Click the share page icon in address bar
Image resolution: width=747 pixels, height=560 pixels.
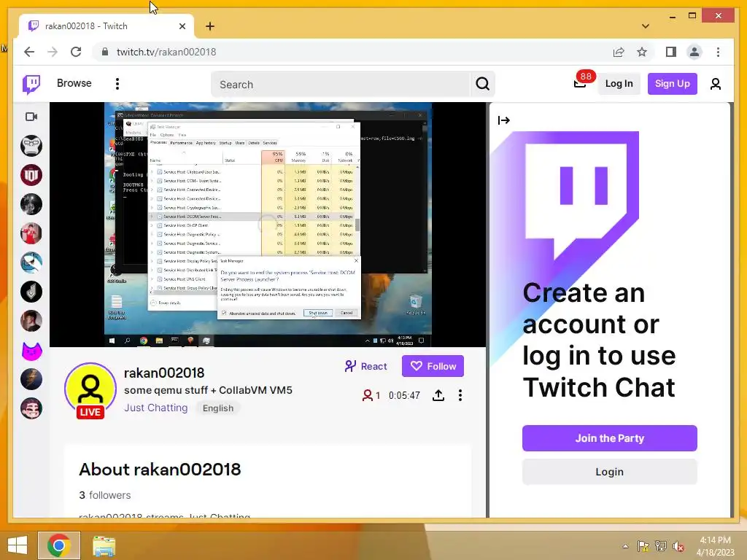(x=619, y=52)
